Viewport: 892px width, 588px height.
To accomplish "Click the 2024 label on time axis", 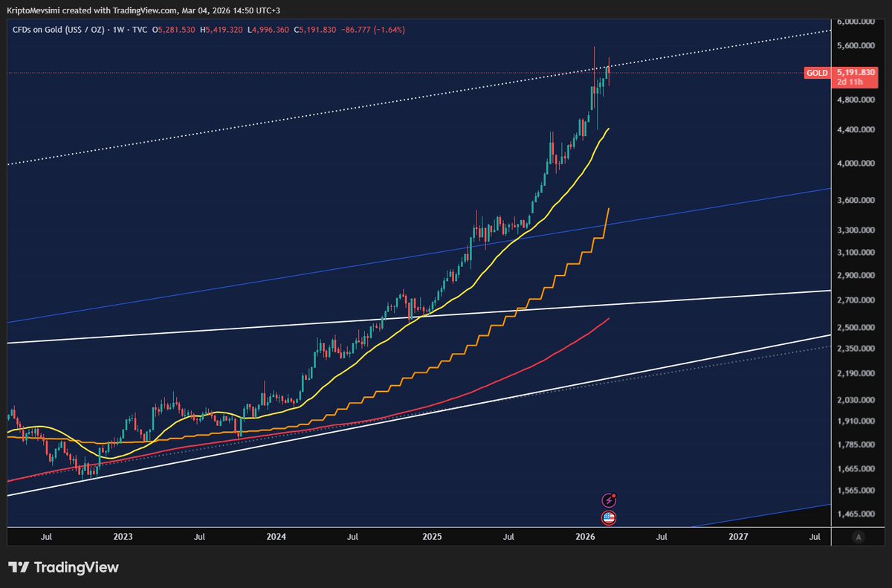I will [277, 536].
